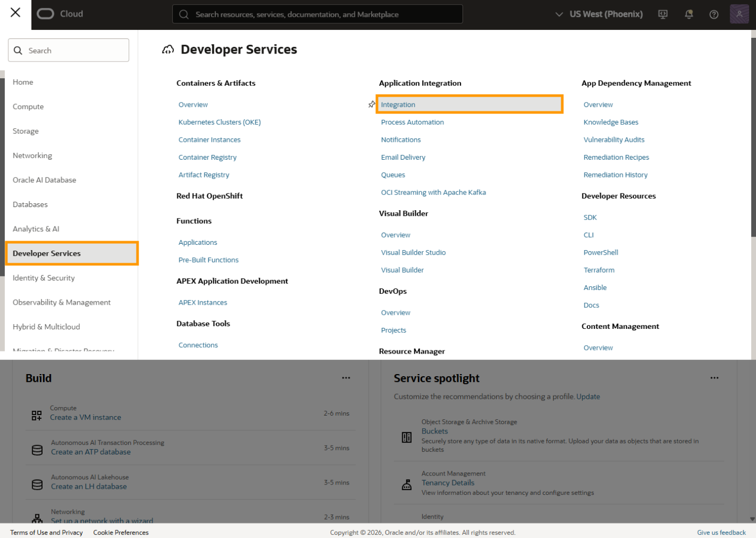Open the Service spotlight options menu

[715, 378]
